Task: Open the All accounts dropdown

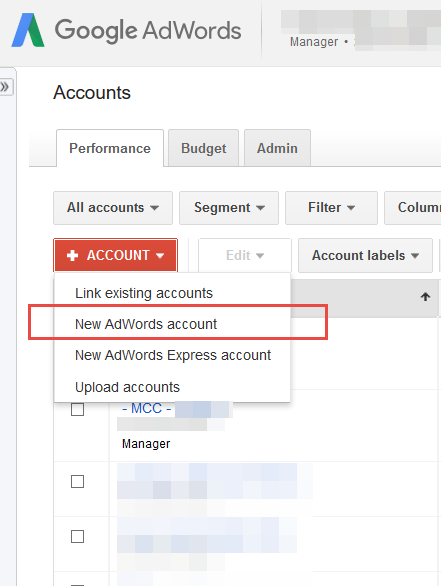Action: pyautogui.click(x=113, y=208)
